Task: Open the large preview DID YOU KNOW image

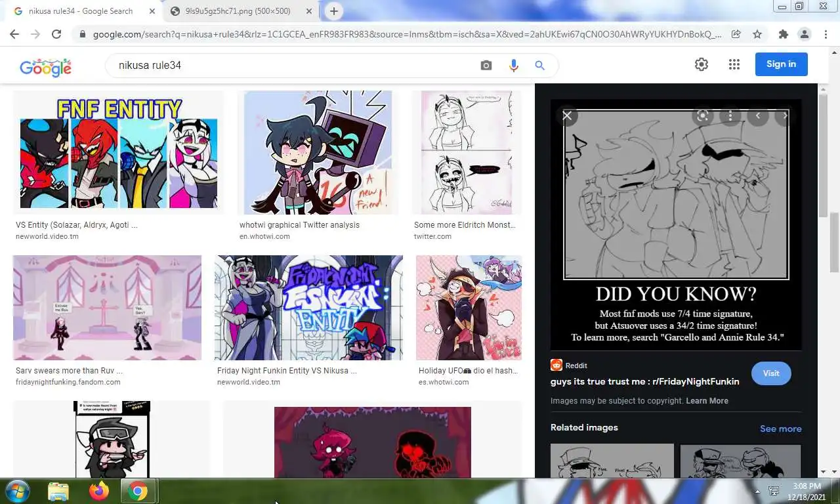Action: point(676,225)
